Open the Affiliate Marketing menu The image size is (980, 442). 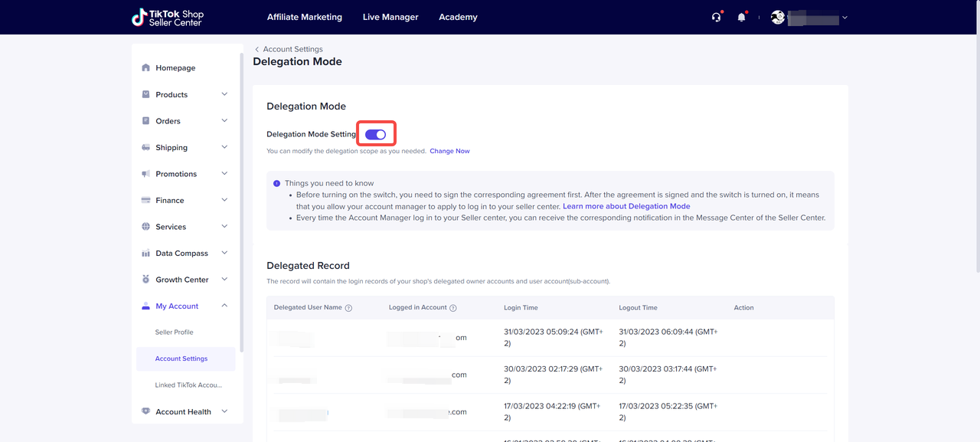pos(304,17)
